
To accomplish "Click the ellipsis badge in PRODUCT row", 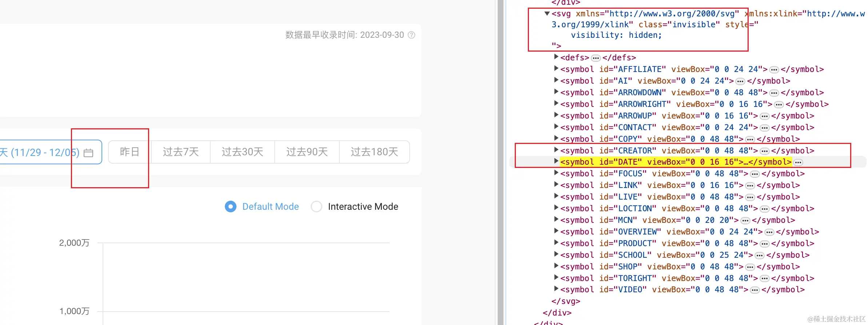I will point(765,244).
